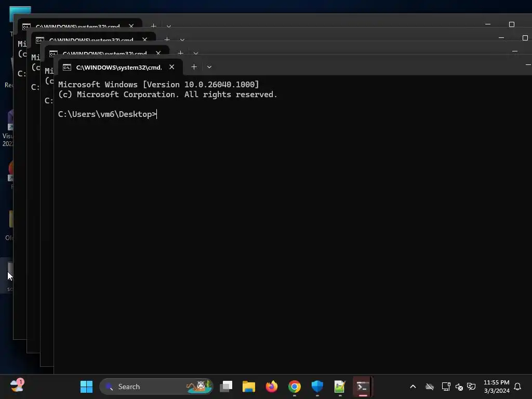Screen dimensions: 532x399
Task: Click the cmd icon in front tab
Action: tap(67, 67)
